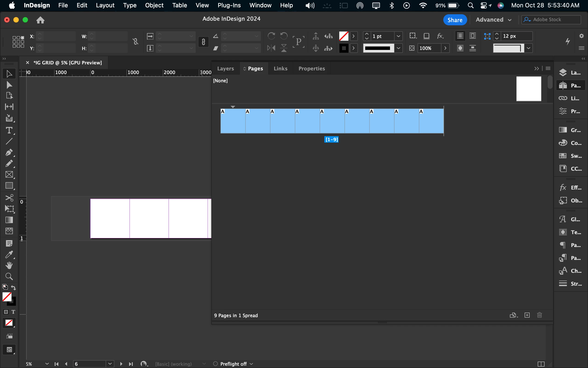Open corner options dropdown
This screenshot has width=588, height=368.
[529, 48]
